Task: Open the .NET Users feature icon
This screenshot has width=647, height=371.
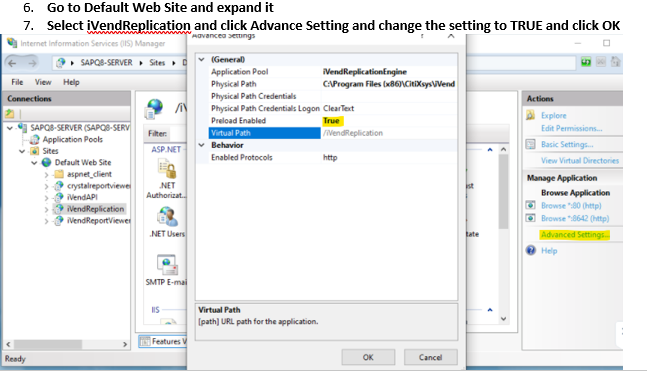Action: (x=167, y=217)
